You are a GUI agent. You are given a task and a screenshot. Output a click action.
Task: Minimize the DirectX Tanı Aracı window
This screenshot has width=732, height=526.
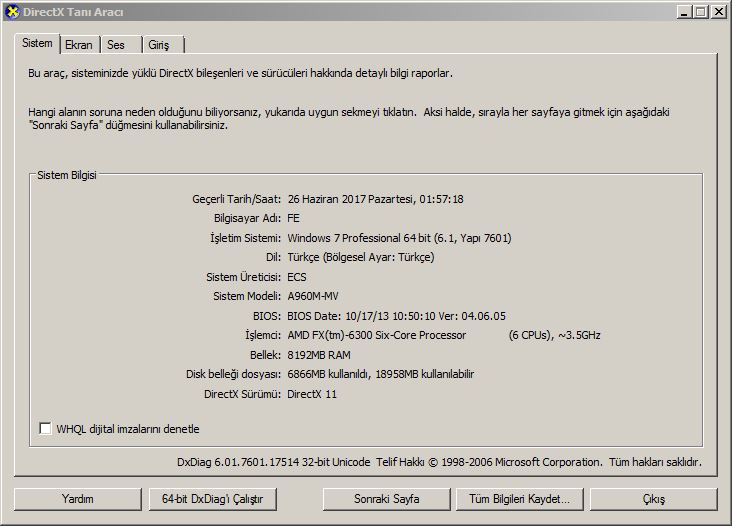pos(684,12)
